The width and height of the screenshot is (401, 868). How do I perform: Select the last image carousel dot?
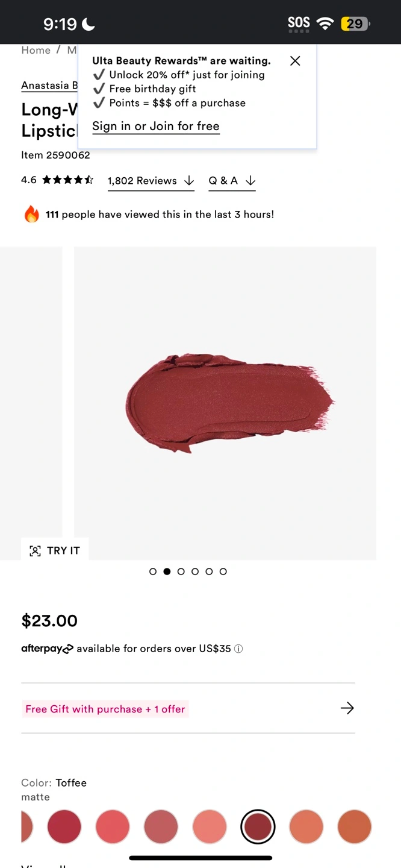click(x=223, y=571)
